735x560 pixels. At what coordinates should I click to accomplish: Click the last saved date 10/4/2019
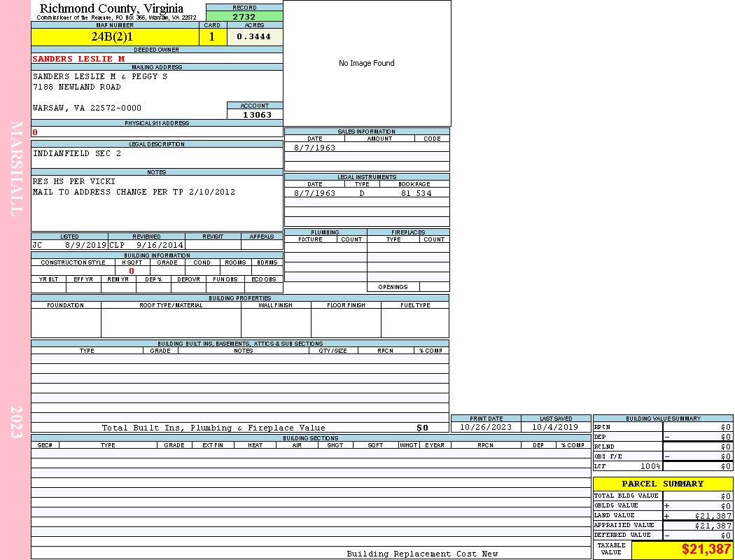coord(555,427)
